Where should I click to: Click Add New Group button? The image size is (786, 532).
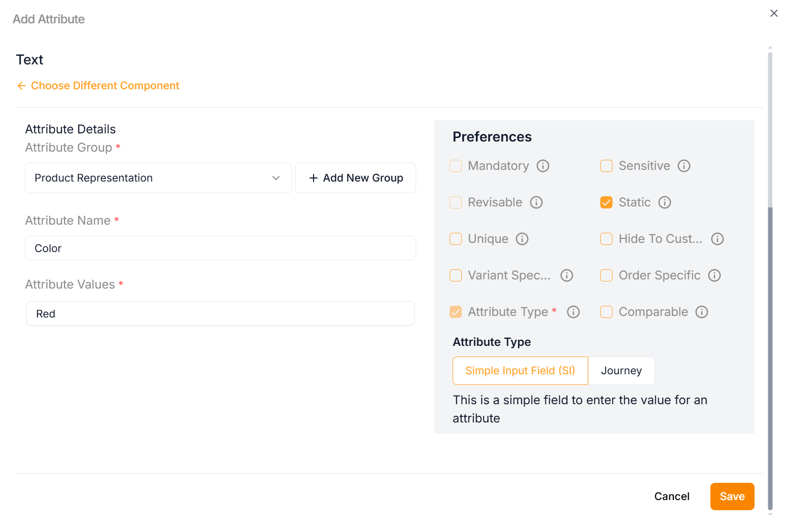point(355,178)
